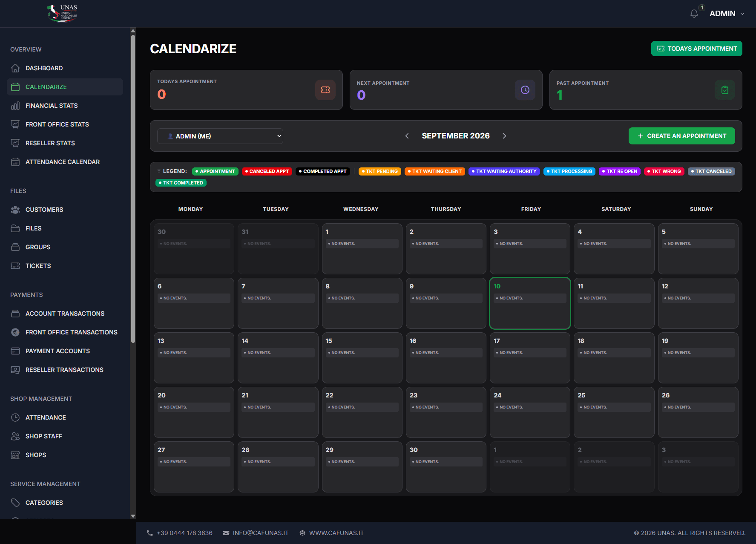Click the Files folder icon
Image resolution: width=756 pixels, height=544 pixels.
click(15, 228)
